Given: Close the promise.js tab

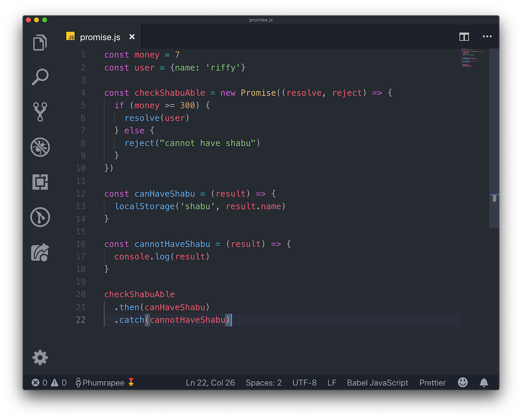Looking at the screenshot, I should pyautogui.click(x=132, y=37).
